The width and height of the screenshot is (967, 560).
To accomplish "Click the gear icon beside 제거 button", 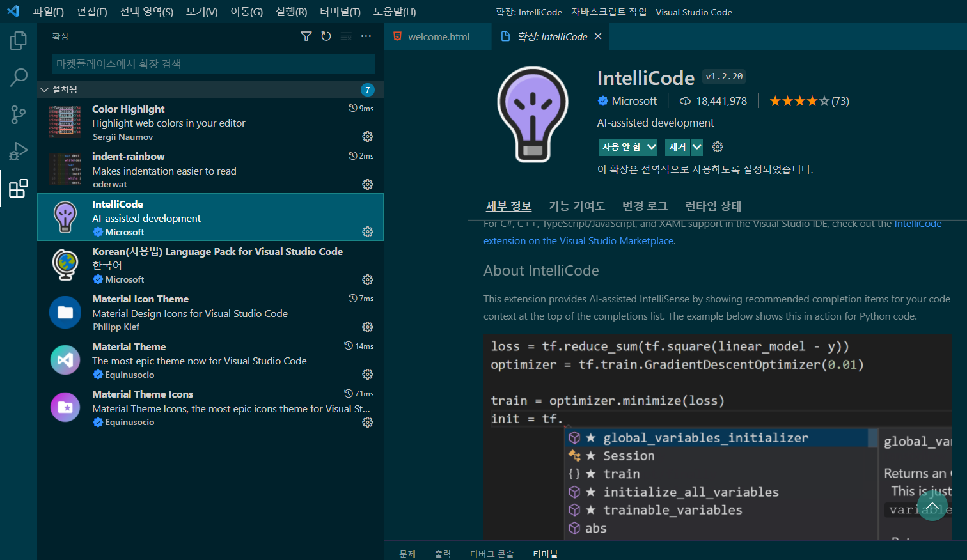I will point(718,147).
